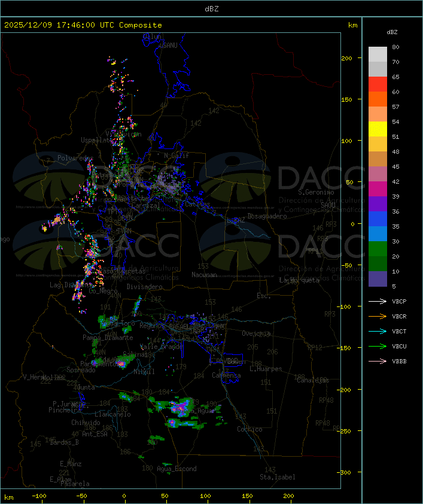Screen dimensions: 423x504
Task: Click the Bardas_B map label
Action: 64,442
